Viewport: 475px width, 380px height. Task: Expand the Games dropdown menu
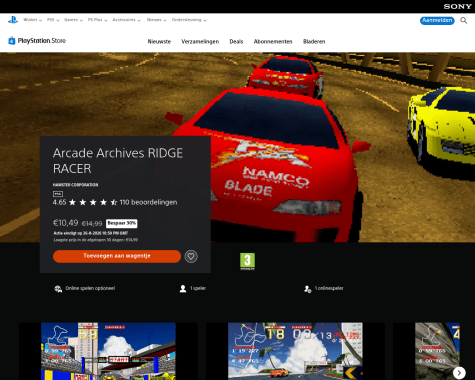73,20
